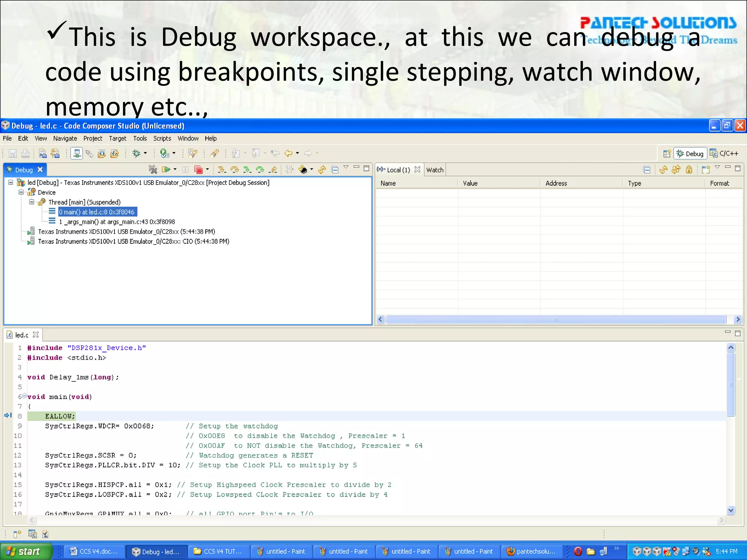747x560 pixels.
Task: Collapse the Thread [main] (Suspended) node
Action: click(32, 202)
